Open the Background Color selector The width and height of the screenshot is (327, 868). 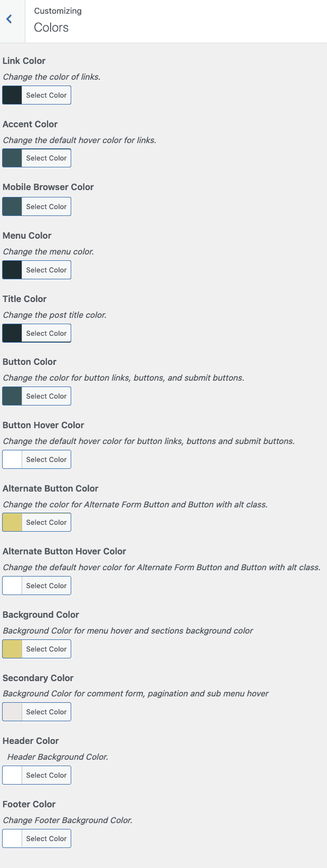click(46, 648)
